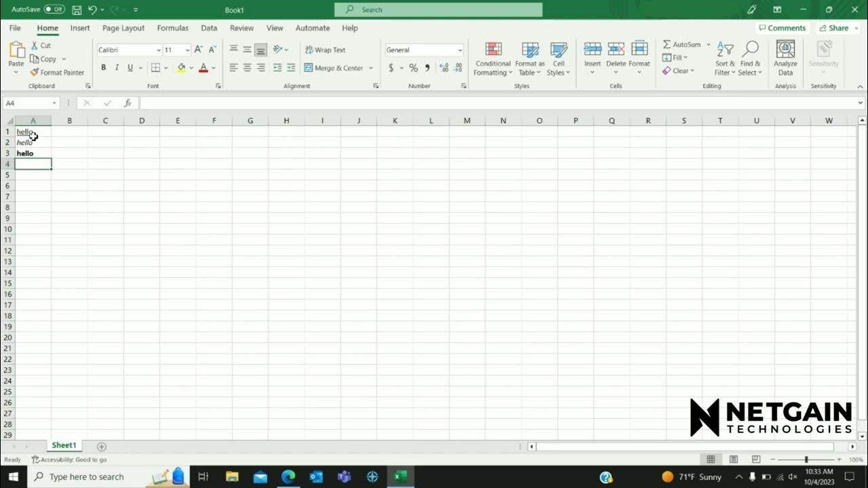This screenshot has width=868, height=488.
Task: Open the Wrap Text option
Action: pyautogui.click(x=325, y=49)
